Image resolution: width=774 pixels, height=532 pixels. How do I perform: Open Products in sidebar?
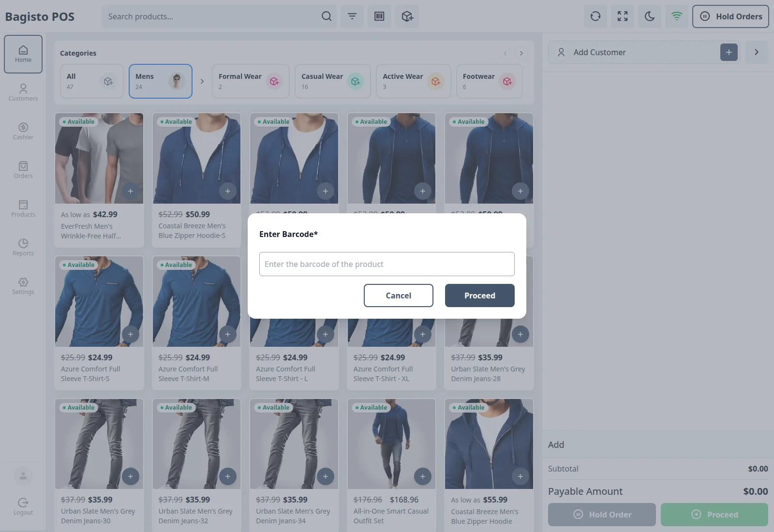point(23,209)
